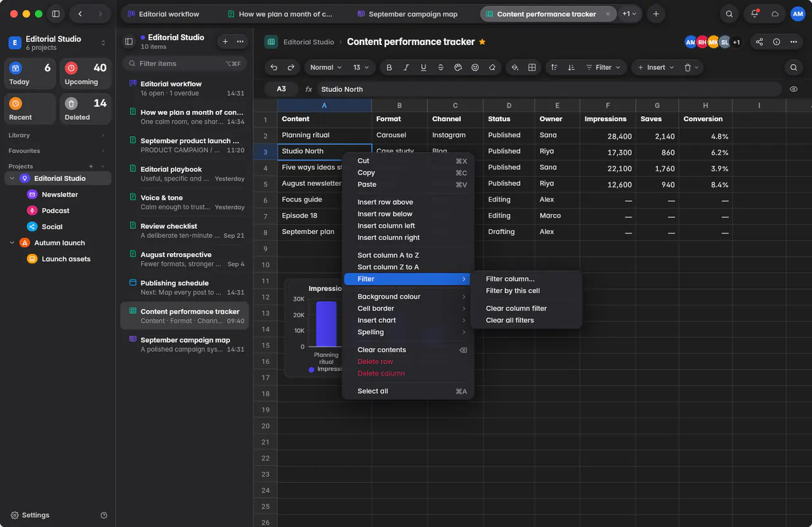Open a new tab with the plus button
This screenshot has height=527, width=812.
click(x=656, y=14)
